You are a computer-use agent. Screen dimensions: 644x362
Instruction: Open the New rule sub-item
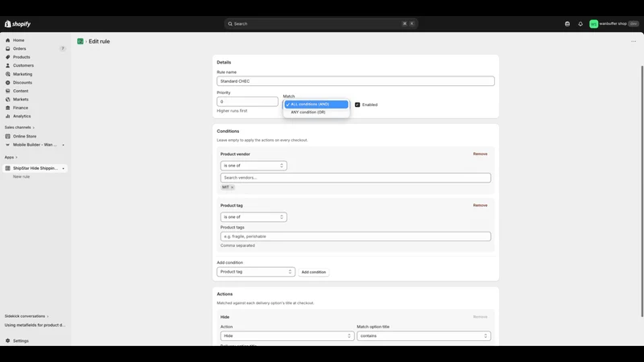click(22, 176)
